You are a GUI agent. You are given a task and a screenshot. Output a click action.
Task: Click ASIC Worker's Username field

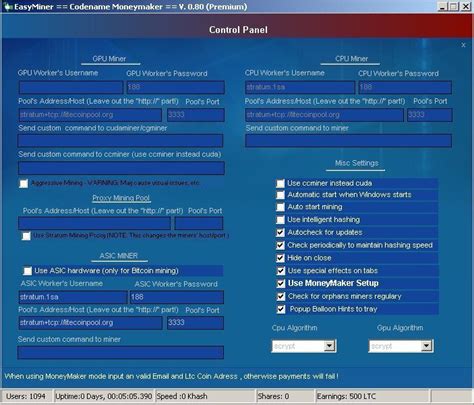[x=73, y=297]
